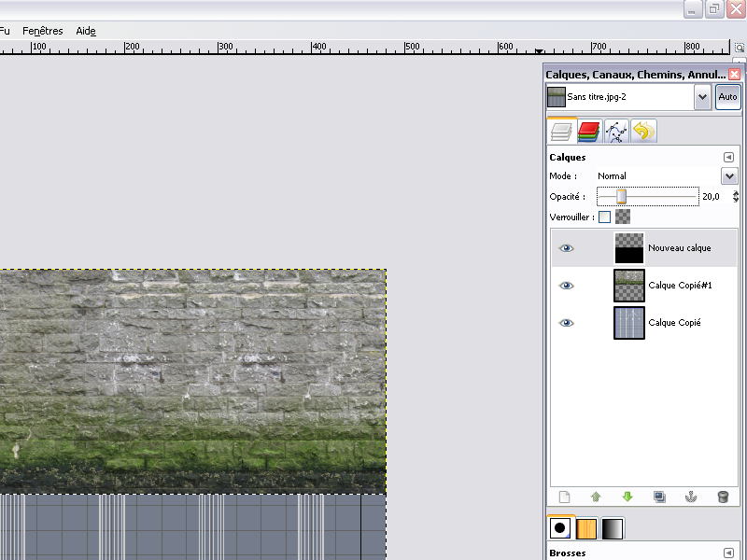Duplicate the selected layer
The image size is (747, 560).
[x=659, y=497]
